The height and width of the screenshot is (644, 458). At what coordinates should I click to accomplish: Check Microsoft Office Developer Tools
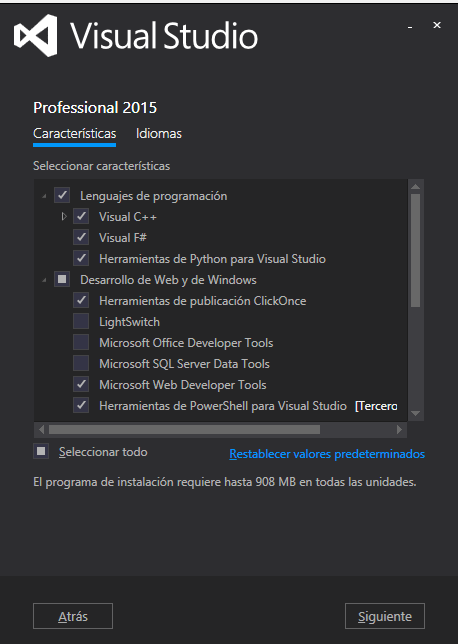click(x=81, y=342)
